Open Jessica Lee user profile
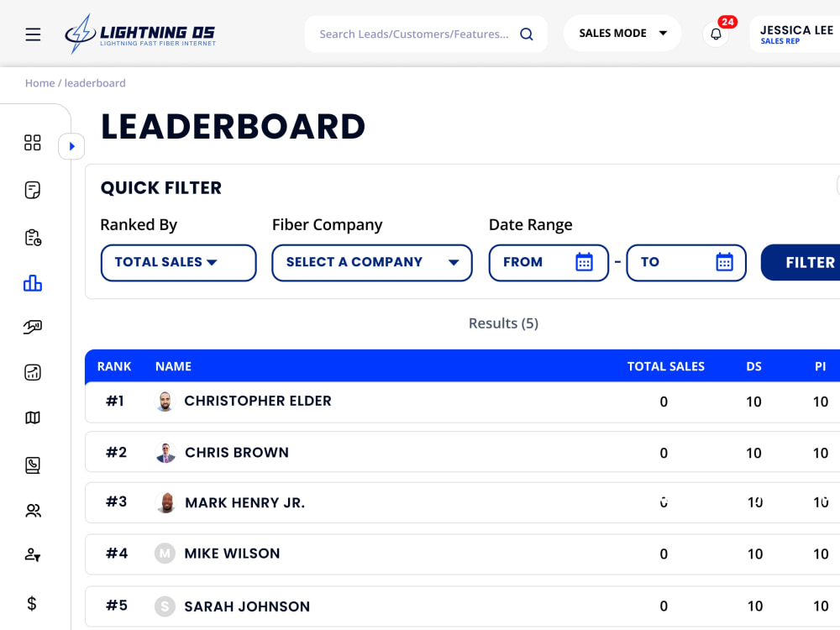 (796, 34)
